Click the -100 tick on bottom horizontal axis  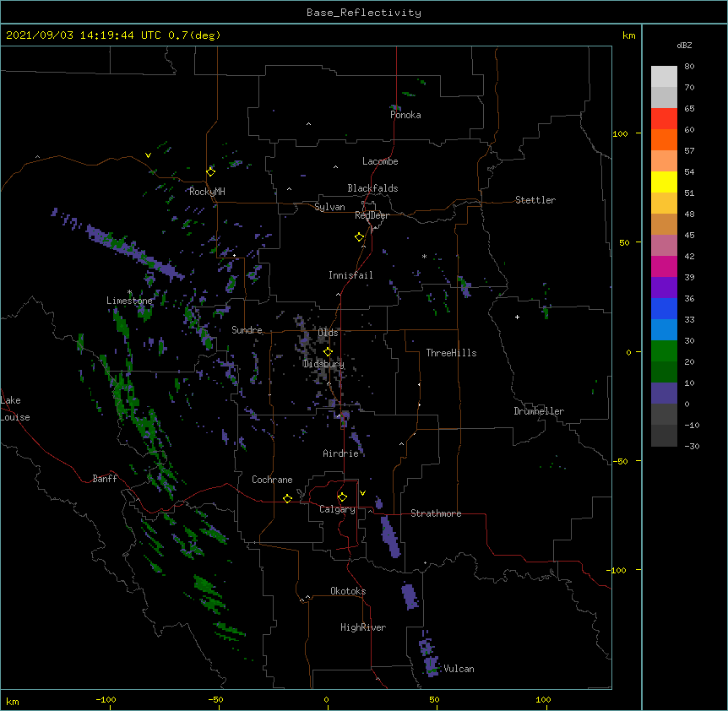pos(106,699)
